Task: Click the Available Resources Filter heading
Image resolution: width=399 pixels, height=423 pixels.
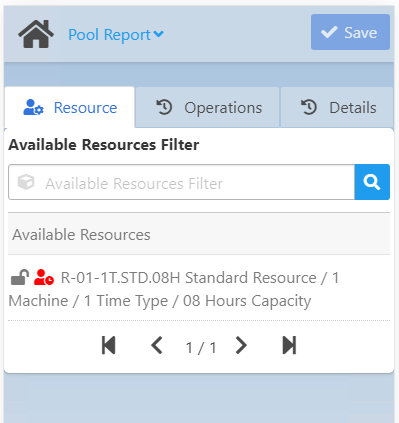Action: tap(104, 145)
